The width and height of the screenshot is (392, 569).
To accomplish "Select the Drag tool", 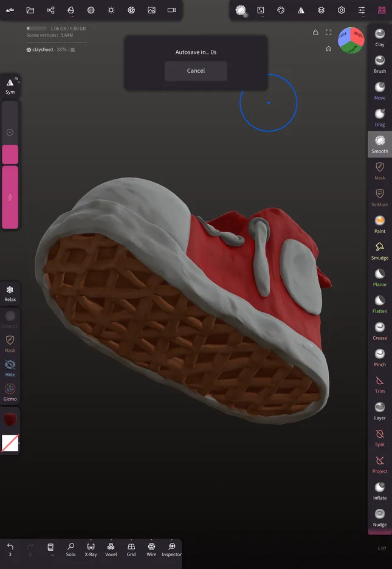I will point(380,117).
